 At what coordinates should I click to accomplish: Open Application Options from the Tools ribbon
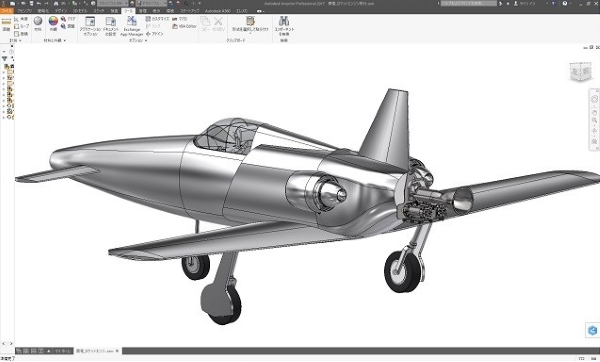90,26
